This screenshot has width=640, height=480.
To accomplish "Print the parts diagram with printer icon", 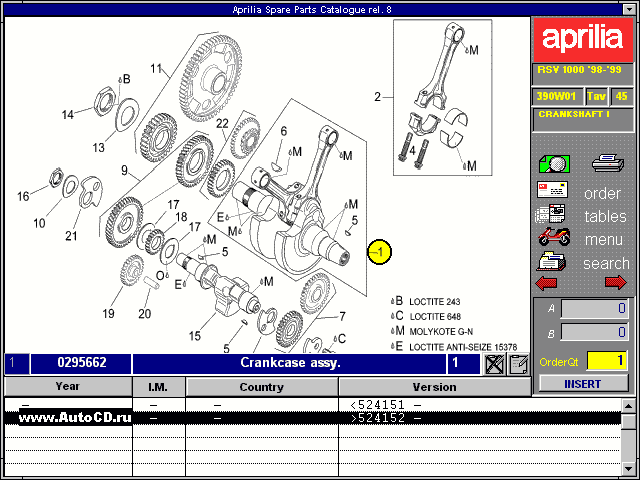I will point(608,163).
